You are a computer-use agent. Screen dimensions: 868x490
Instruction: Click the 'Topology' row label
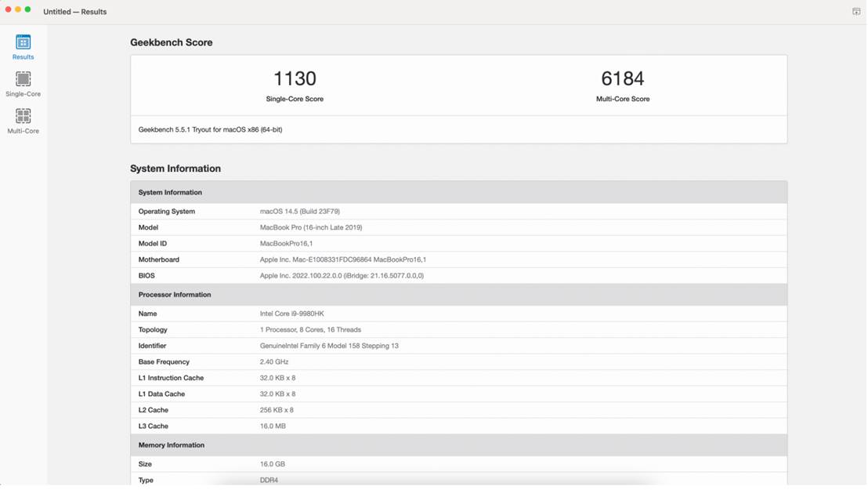pos(153,330)
